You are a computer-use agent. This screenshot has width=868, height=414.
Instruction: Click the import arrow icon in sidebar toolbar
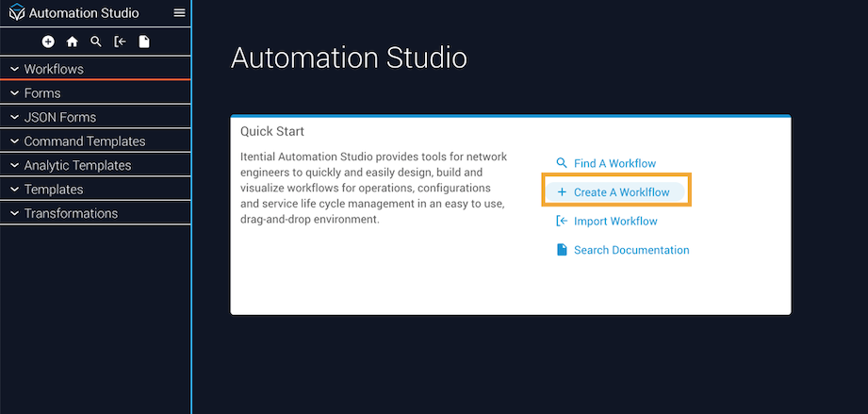pyautogui.click(x=120, y=41)
